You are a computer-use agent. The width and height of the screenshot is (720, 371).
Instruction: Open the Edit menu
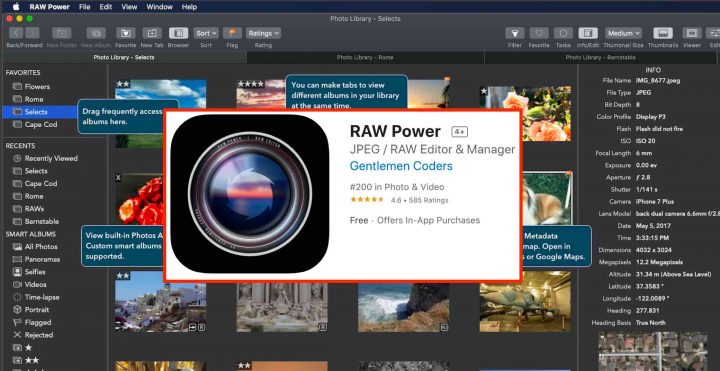point(106,7)
